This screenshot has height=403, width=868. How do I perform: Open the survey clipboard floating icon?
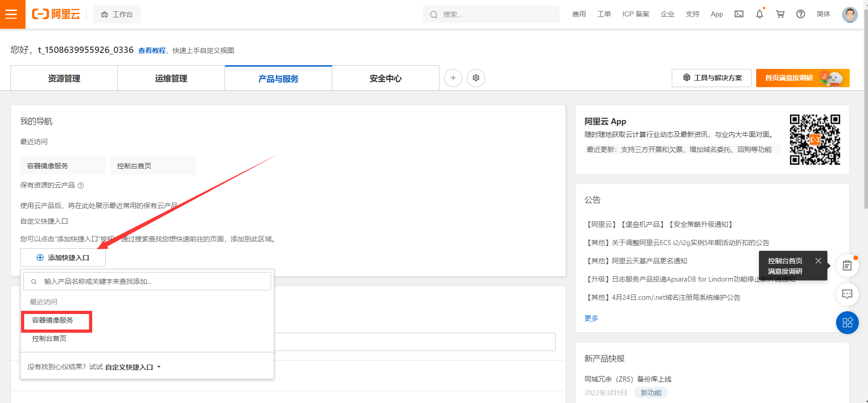(x=847, y=266)
